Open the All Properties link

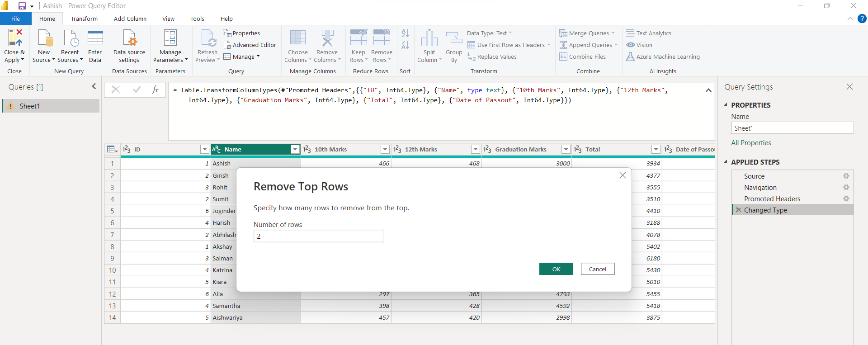tap(751, 143)
